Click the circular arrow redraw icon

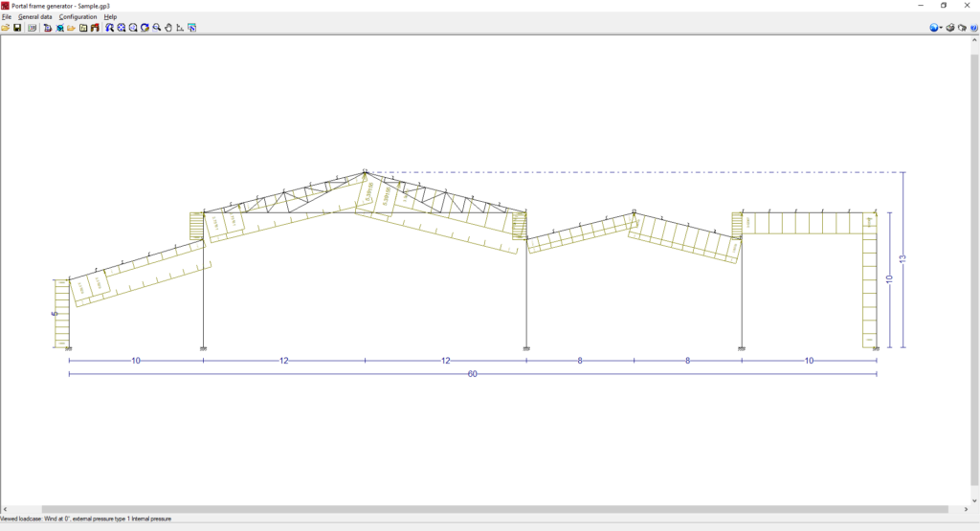pyautogui.click(x=145, y=28)
